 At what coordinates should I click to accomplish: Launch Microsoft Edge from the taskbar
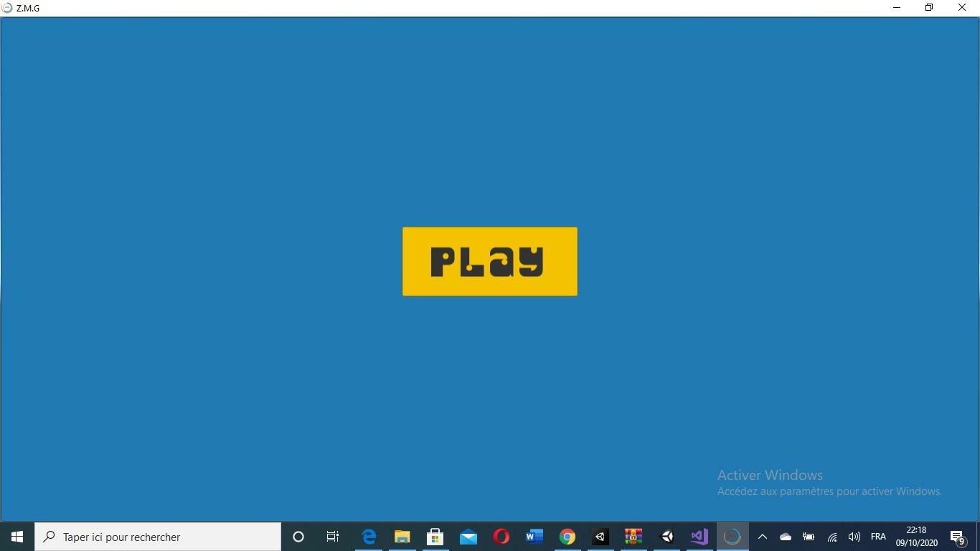pyautogui.click(x=369, y=537)
